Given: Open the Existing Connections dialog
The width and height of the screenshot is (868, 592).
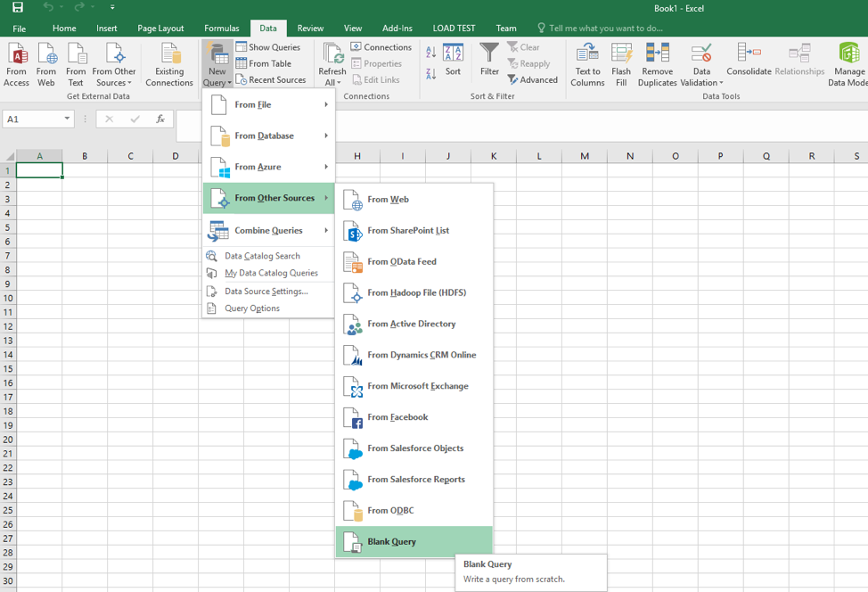Looking at the screenshot, I should [169, 63].
